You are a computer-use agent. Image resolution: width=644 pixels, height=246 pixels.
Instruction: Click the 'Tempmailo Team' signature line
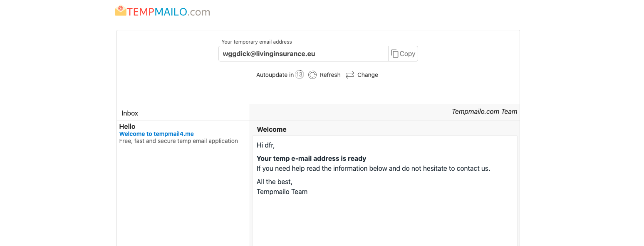282,192
